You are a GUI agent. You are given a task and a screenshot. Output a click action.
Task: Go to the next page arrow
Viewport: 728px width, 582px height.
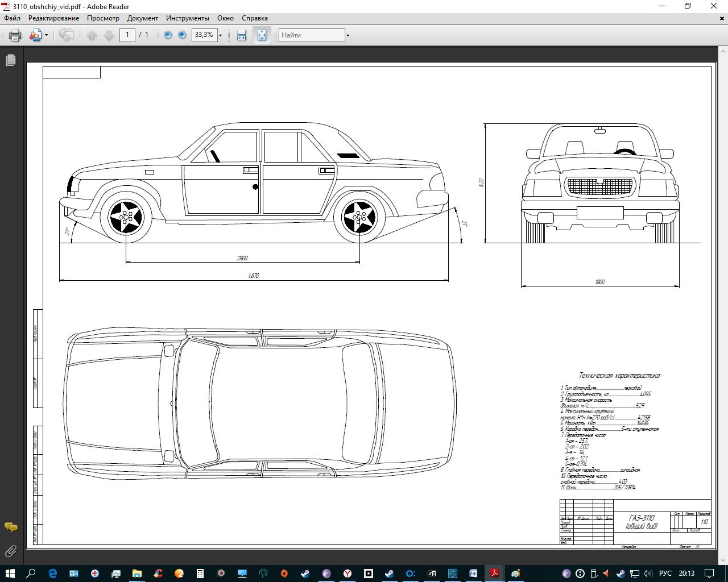coord(109,35)
